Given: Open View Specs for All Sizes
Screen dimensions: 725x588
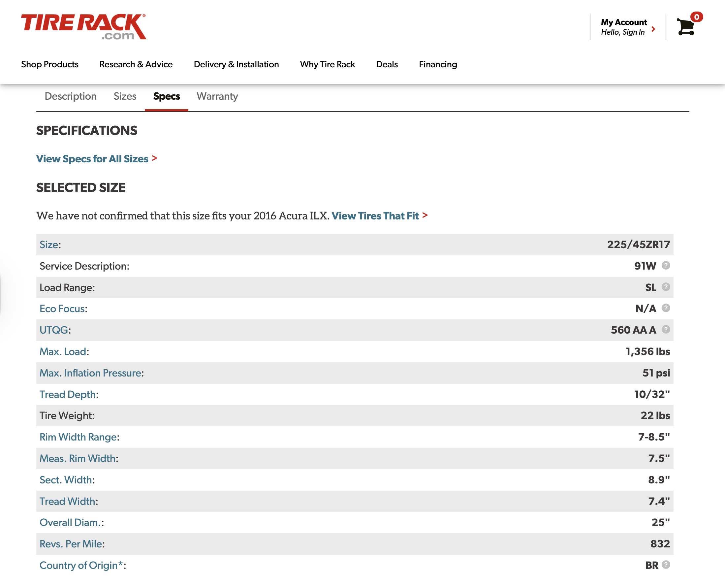Looking at the screenshot, I should tap(92, 158).
